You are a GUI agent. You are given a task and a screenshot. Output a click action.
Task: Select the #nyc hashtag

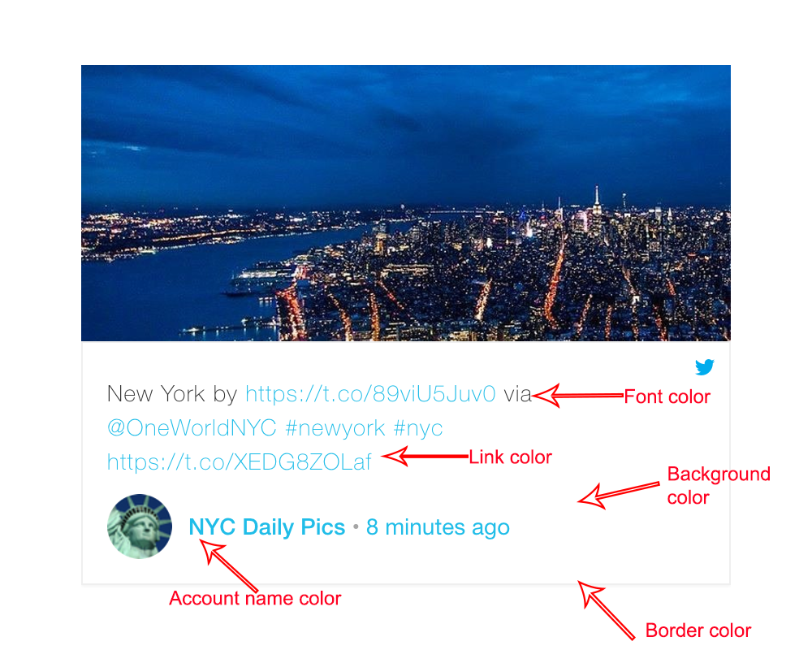[418, 429]
